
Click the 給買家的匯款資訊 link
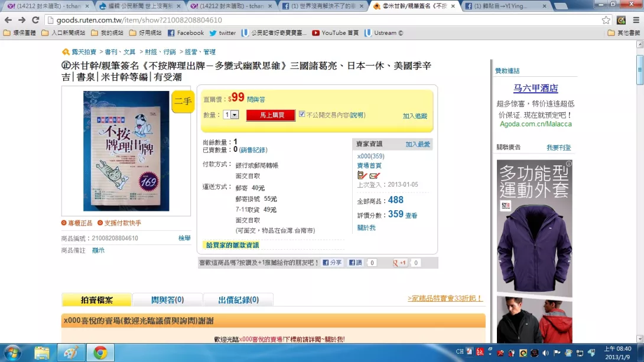[x=232, y=245]
